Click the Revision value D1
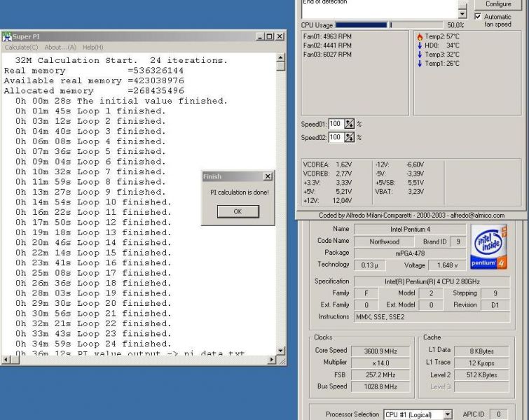The image size is (529, 420). click(x=495, y=305)
